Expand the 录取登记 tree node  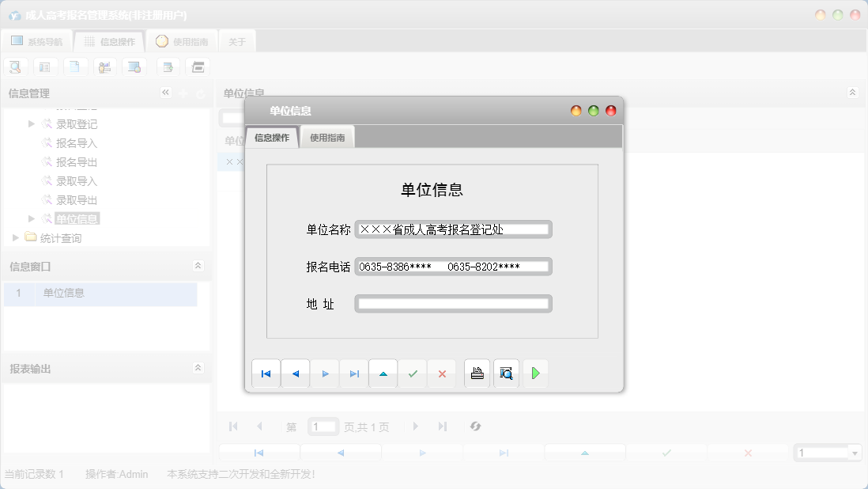[32, 124]
